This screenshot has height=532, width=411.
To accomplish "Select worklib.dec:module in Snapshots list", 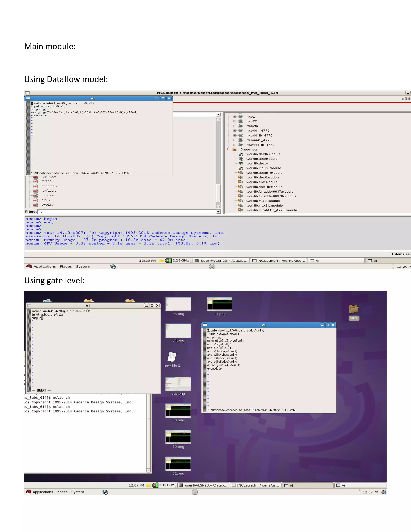I will pos(262,159).
